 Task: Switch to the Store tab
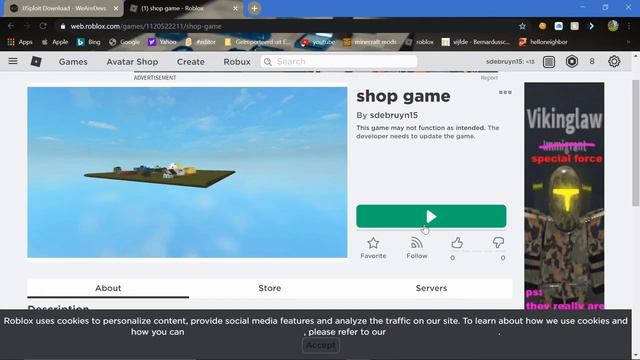(x=269, y=288)
